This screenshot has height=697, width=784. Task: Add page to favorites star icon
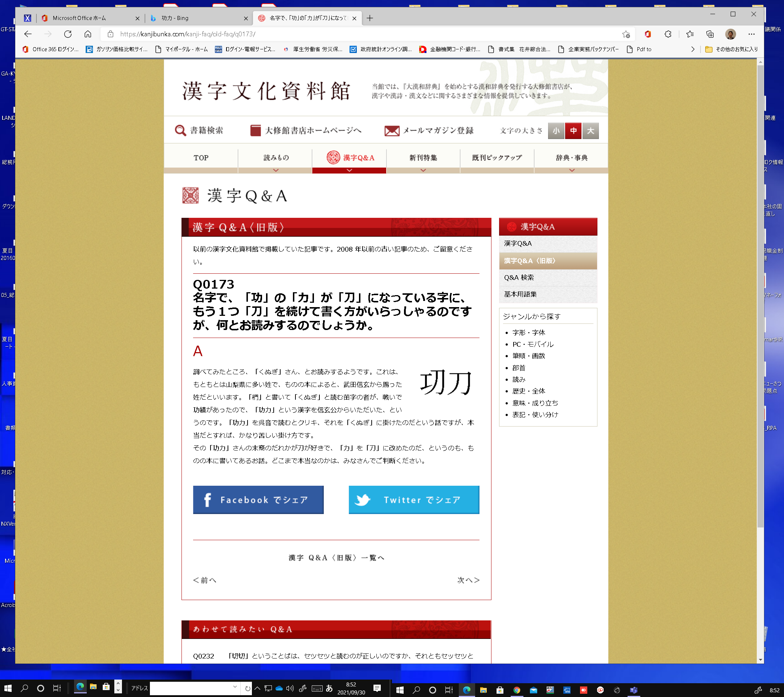626,34
